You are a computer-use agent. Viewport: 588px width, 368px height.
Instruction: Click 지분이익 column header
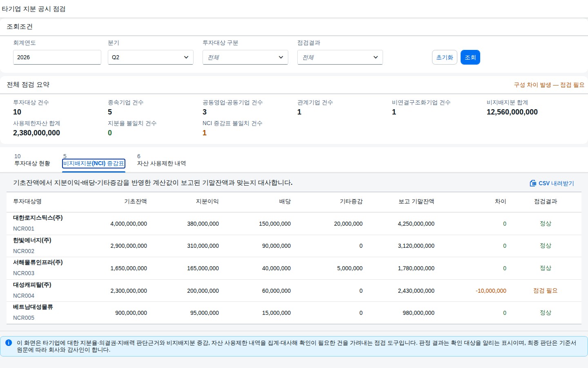[x=207, y=202]
